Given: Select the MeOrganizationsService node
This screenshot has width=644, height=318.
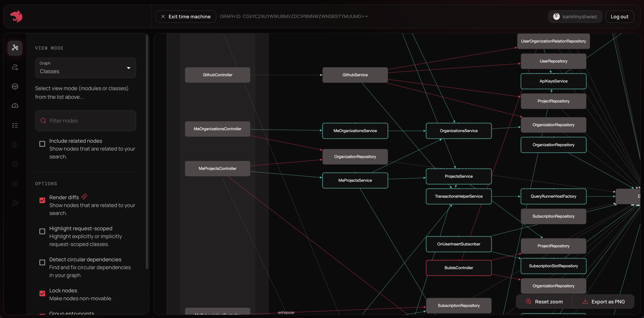Looking at the screenshot, I should pyautogui.click(x=355, y=131).
